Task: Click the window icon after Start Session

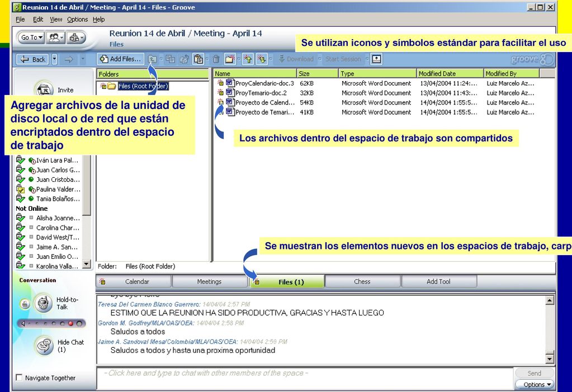Action: click(376, 59)
